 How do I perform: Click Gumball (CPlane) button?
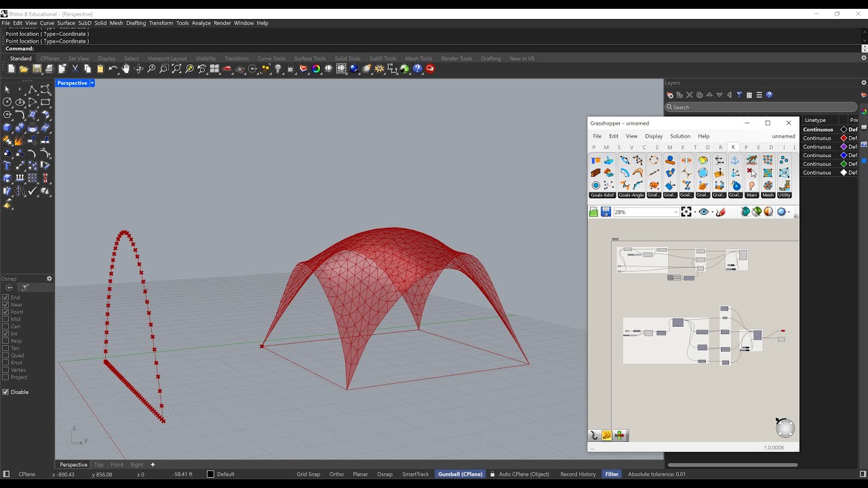(x=460, y=474)
